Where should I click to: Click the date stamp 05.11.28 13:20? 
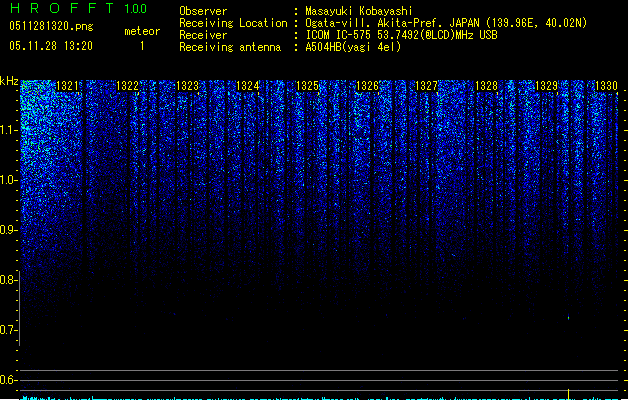point(51,46)
